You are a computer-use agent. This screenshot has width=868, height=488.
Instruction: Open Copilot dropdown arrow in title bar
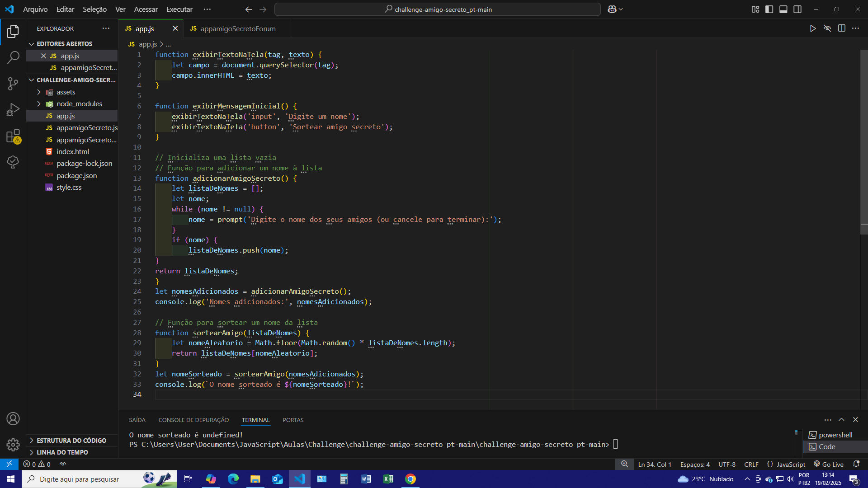[621, 9]
